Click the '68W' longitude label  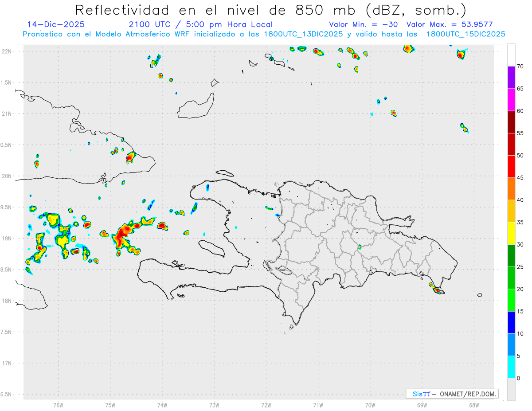474,405
